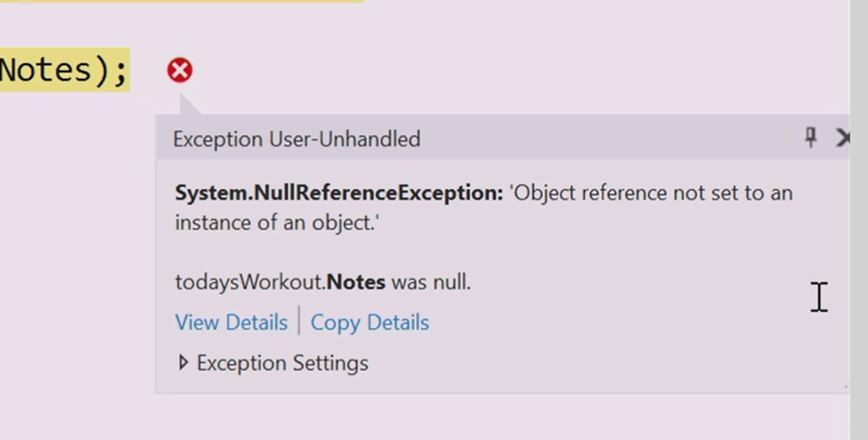Click the Exception Settings label
The height and width of the screenshot is (440, 868).
[x=282, y=363]
